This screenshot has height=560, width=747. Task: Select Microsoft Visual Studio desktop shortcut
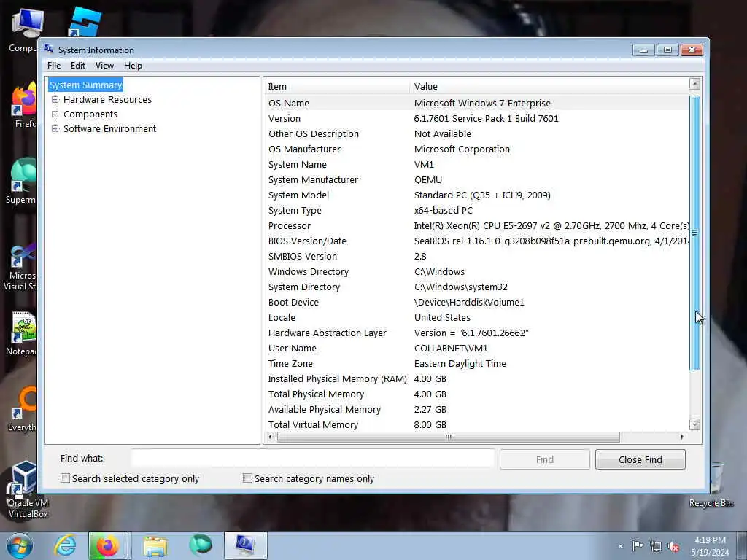tap(21, 267)
